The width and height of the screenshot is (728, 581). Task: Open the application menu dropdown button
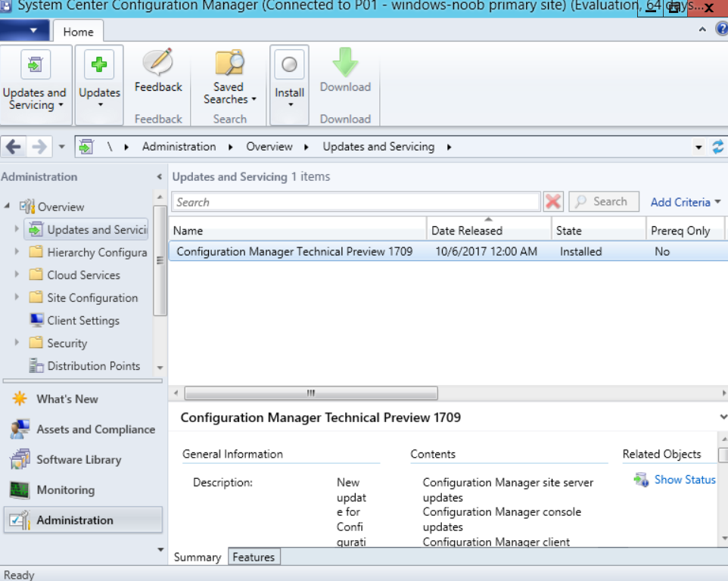click(x=25, y=30)
